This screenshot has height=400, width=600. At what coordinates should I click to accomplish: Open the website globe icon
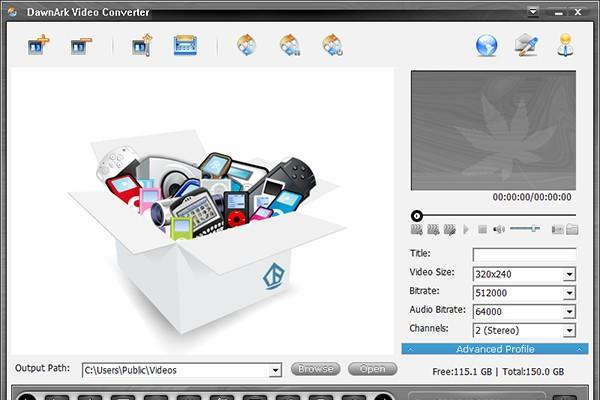(486, 46)
